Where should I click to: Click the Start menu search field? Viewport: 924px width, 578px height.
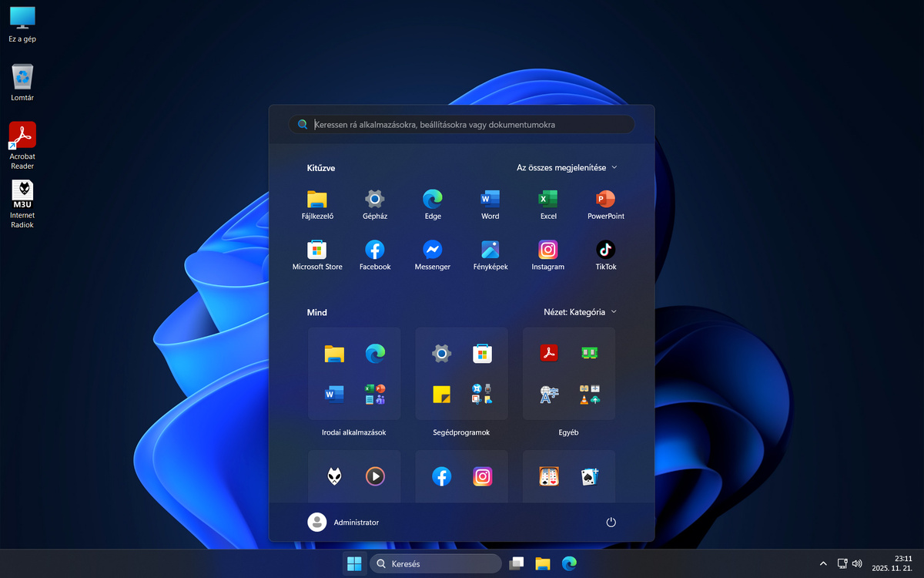coord(462,124)
